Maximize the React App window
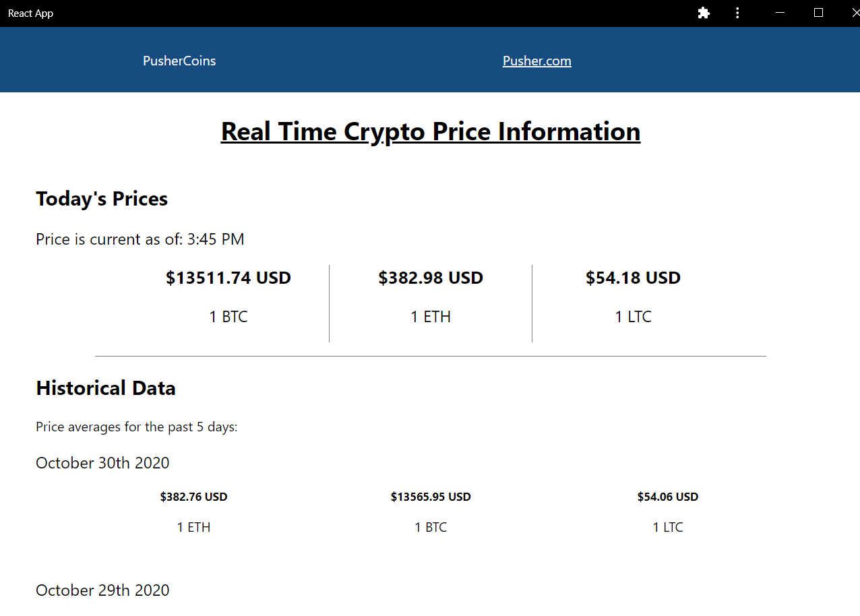This screenshot has height=616, width=860. point(819,13)
